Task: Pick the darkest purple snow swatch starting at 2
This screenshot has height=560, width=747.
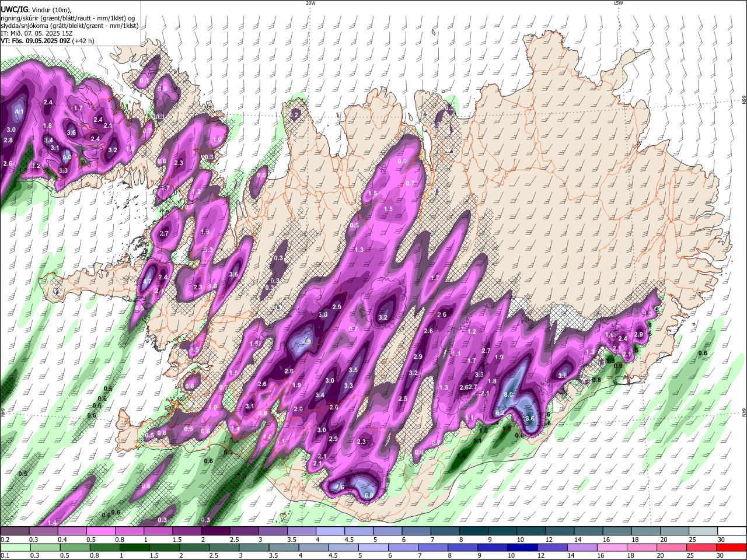Action: 215,531
